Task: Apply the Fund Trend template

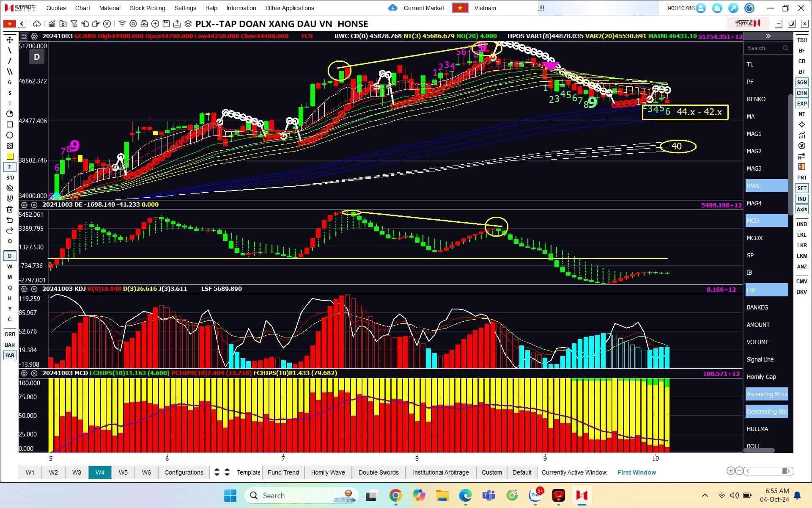Action: click(x=283, y=472)
